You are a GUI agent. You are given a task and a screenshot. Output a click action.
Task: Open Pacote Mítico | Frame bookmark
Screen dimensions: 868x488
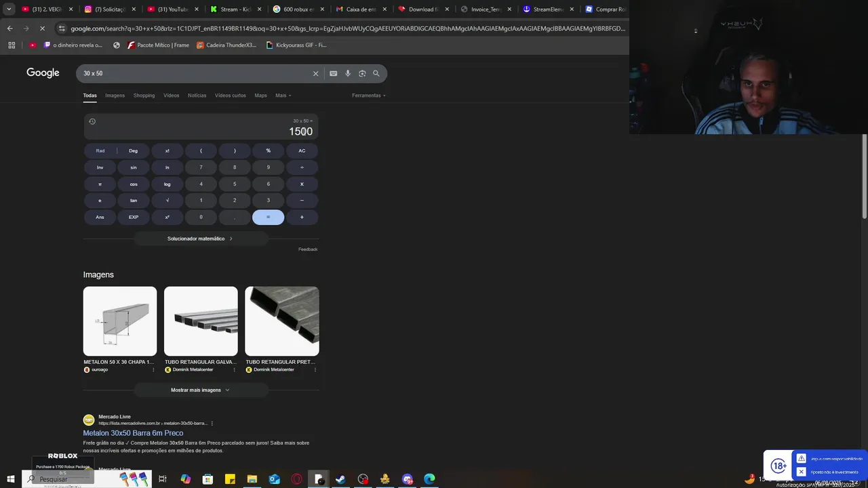coord(158,45)
